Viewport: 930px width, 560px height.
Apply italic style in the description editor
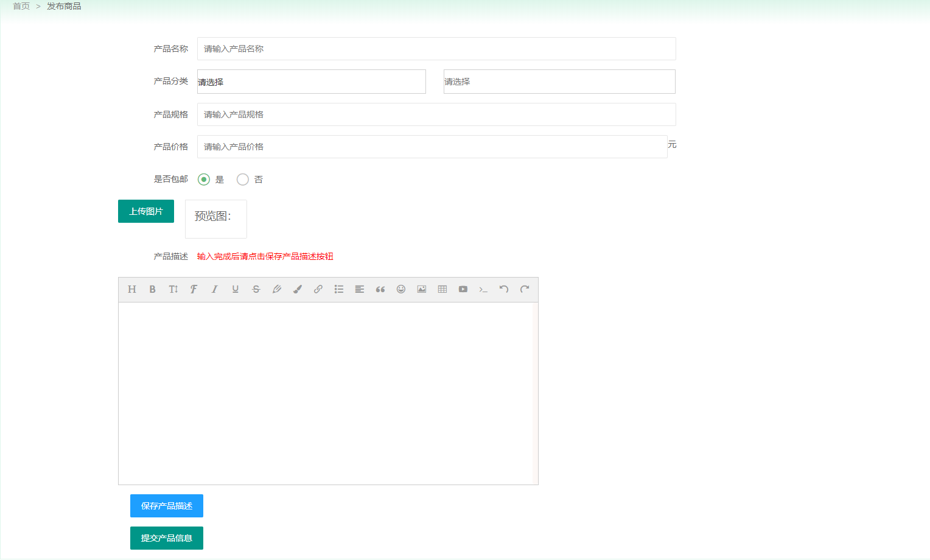(x=215, y=289)
